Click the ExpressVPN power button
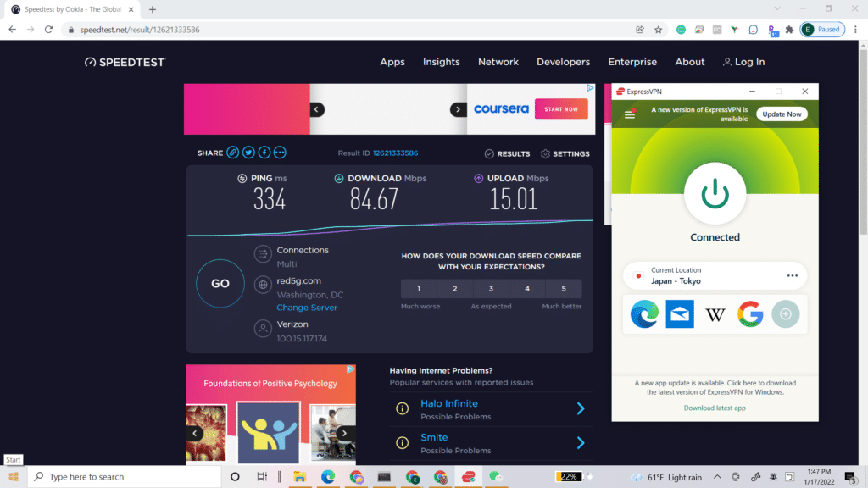The image size is (868, 488). (715, 194)
